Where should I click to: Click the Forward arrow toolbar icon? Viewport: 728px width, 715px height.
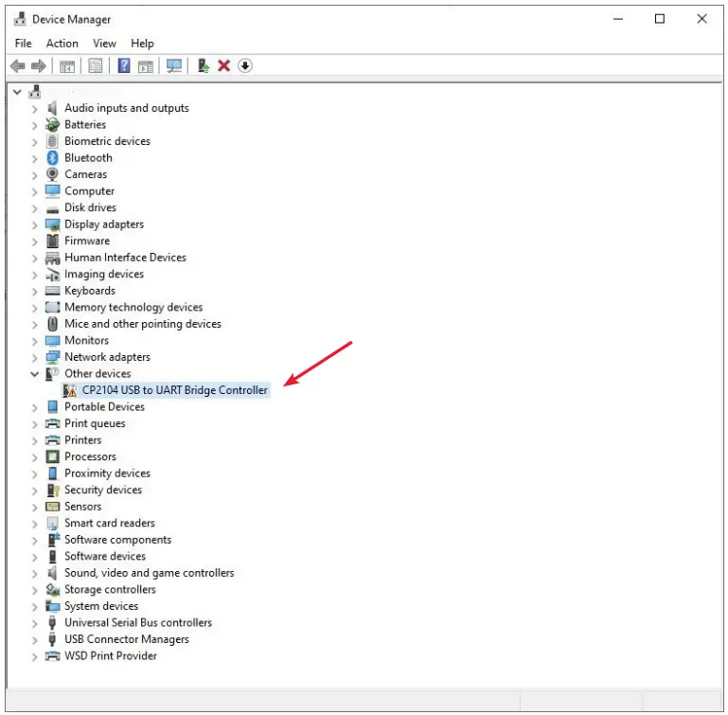tap(39, 66)
